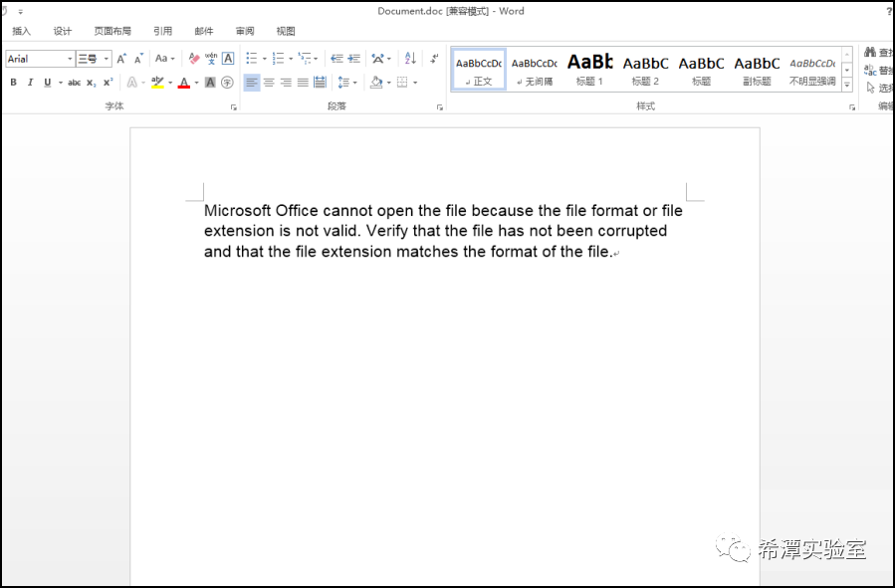Open styles pane launcher in 样式 group
Image resolution: width=895 pixels, height=588 pixels.
click(x=851, y=107)
